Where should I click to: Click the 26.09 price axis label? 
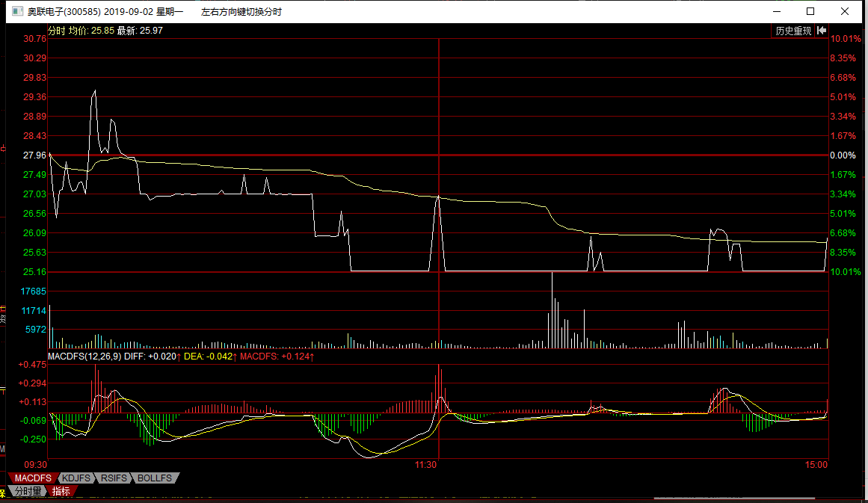pyautogui.click(x=35, y=233)
